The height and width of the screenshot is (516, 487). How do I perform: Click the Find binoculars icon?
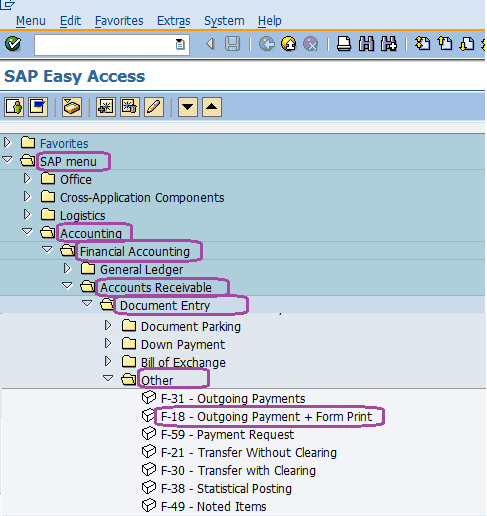(x=366, y=44)
